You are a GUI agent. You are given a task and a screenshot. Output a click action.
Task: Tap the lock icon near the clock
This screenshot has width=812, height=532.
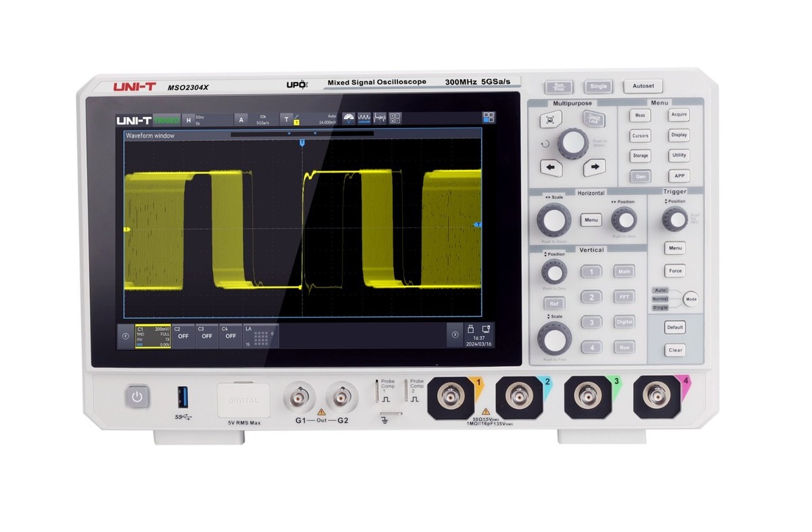pos(470,329)
